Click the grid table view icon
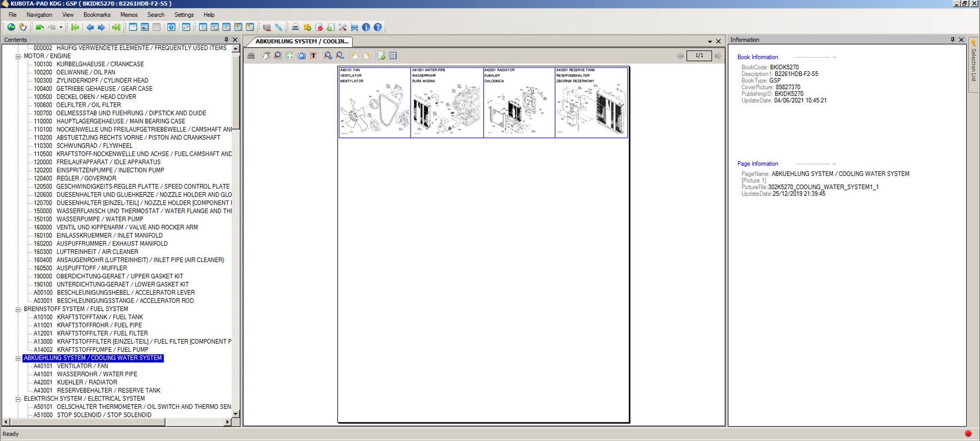The image size is (980, 441). point(393,56)
